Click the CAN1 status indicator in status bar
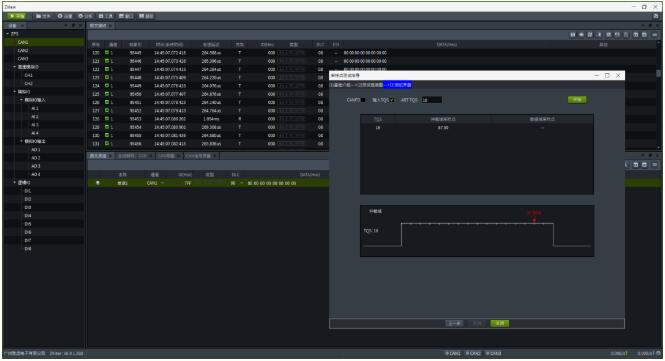This screenshot has width=665, height=361. tap(453, 353)
